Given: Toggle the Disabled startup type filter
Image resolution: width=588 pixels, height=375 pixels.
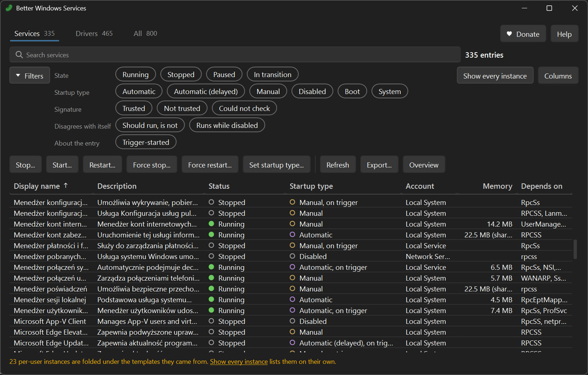Looking at the screenshot, I should pos(312,91).
